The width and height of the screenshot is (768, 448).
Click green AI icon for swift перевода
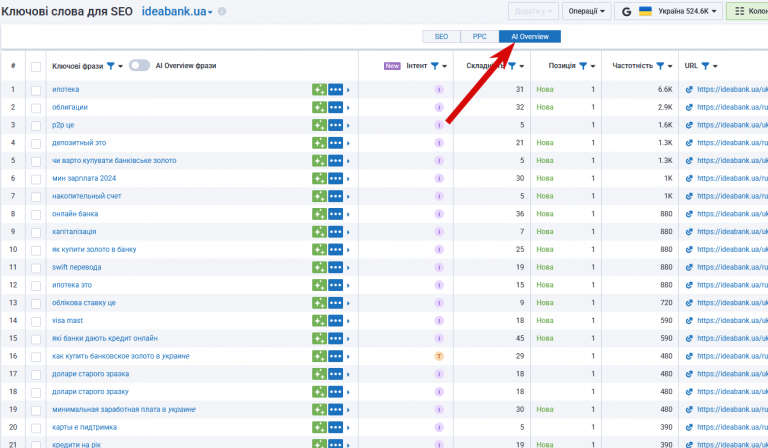pos(319,267)
